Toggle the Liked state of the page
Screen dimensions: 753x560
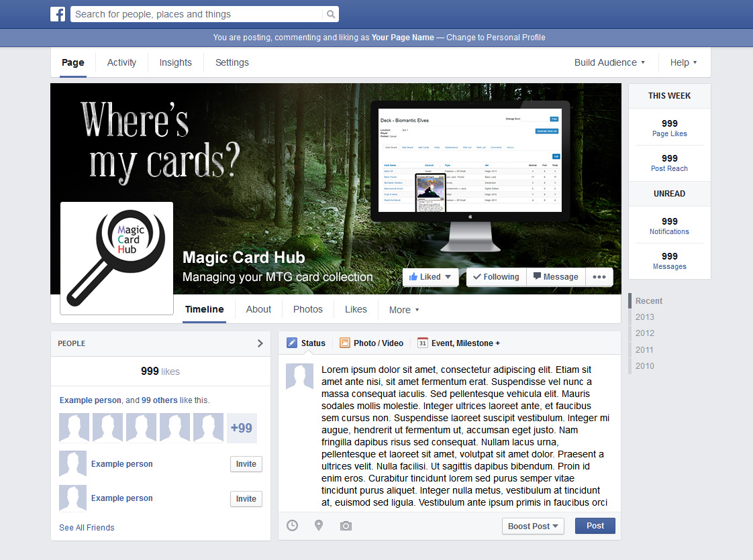click(430, 276)
